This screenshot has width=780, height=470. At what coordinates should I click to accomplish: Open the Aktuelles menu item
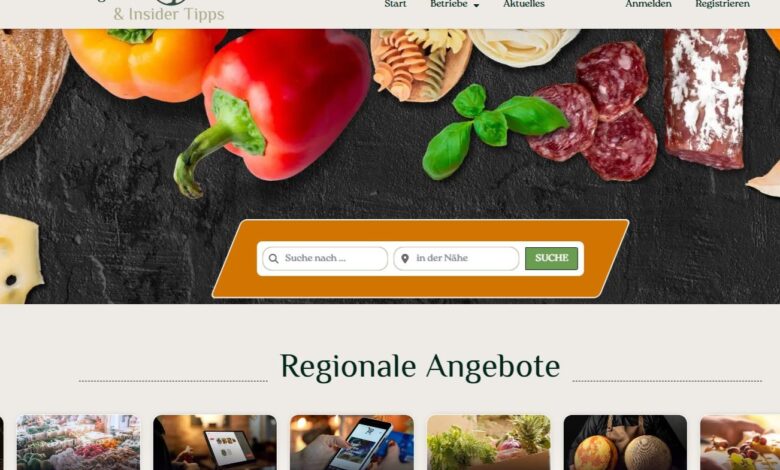(524, 4)
